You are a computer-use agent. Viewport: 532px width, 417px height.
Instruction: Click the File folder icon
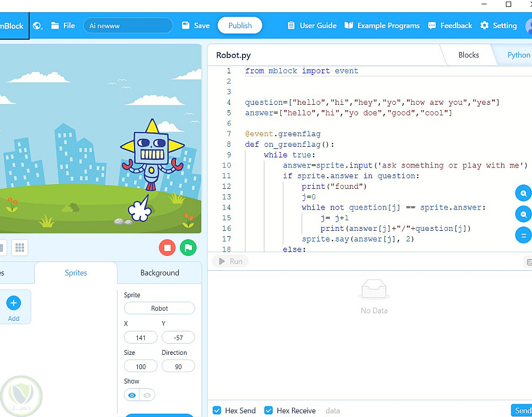pos(55,26)
